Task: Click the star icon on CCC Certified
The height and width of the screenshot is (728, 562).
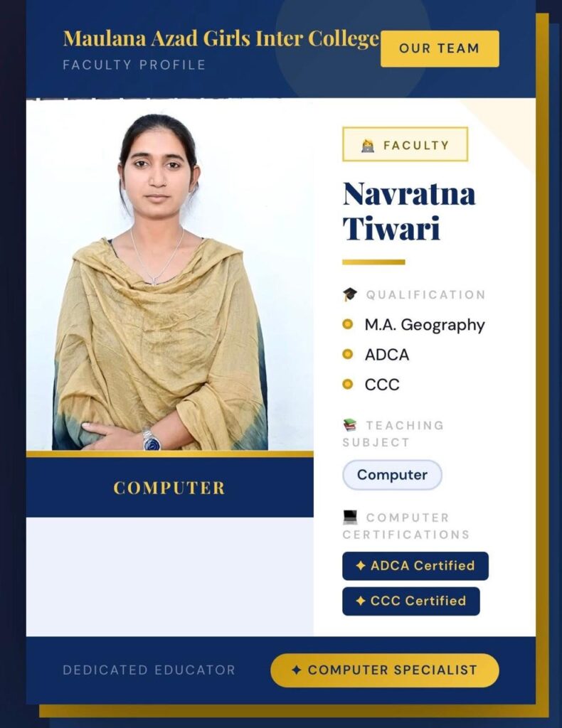Action: tap(361, 601)
